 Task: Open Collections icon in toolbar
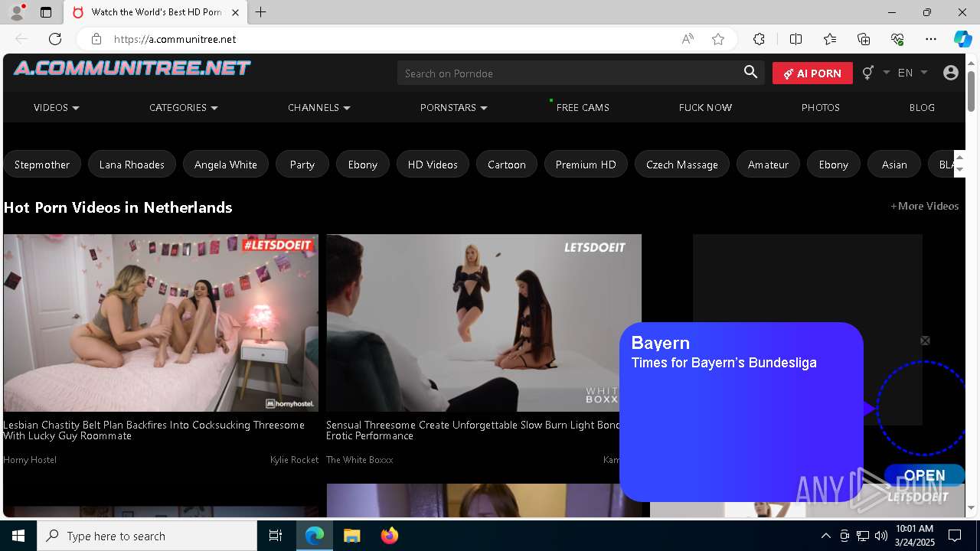click(x=864, y=39)
